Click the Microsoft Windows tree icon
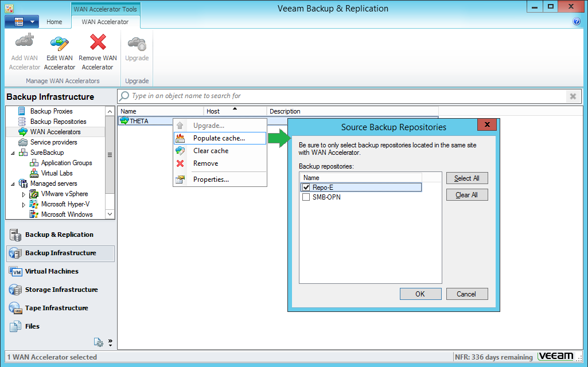Viewport: 588px width, 367px height. [x=34, y=214]
